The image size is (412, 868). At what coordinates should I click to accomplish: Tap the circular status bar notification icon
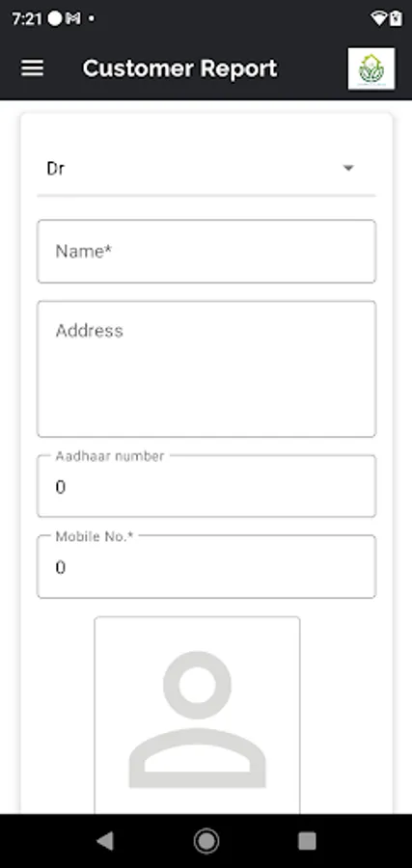54,19
